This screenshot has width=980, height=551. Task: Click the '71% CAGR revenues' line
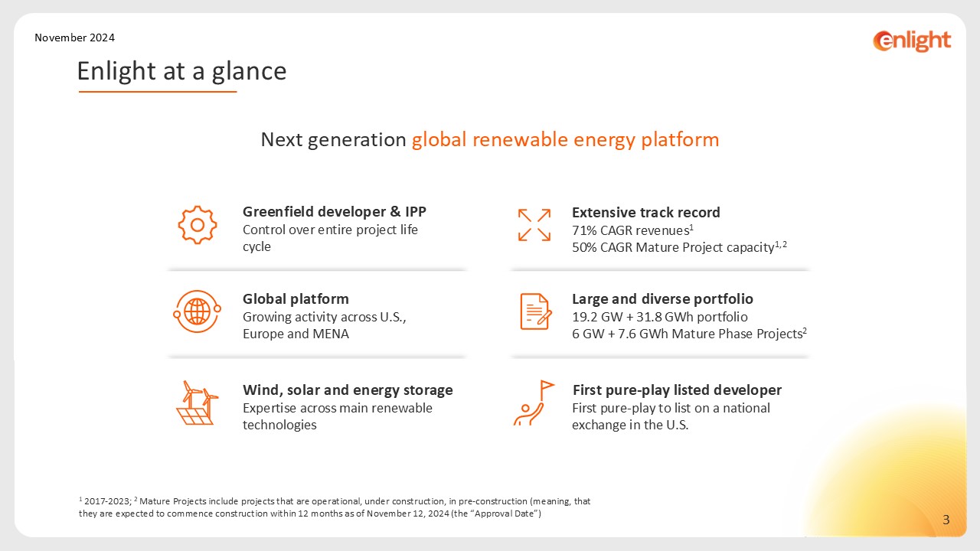pos(633,230)
